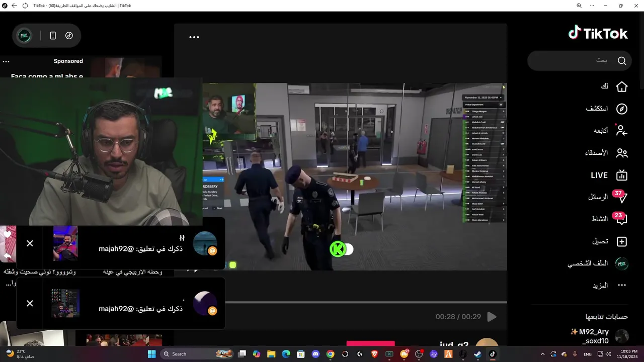The image size is (644, 362).
Task: Click the red button below the video
Action: point(371,343)
